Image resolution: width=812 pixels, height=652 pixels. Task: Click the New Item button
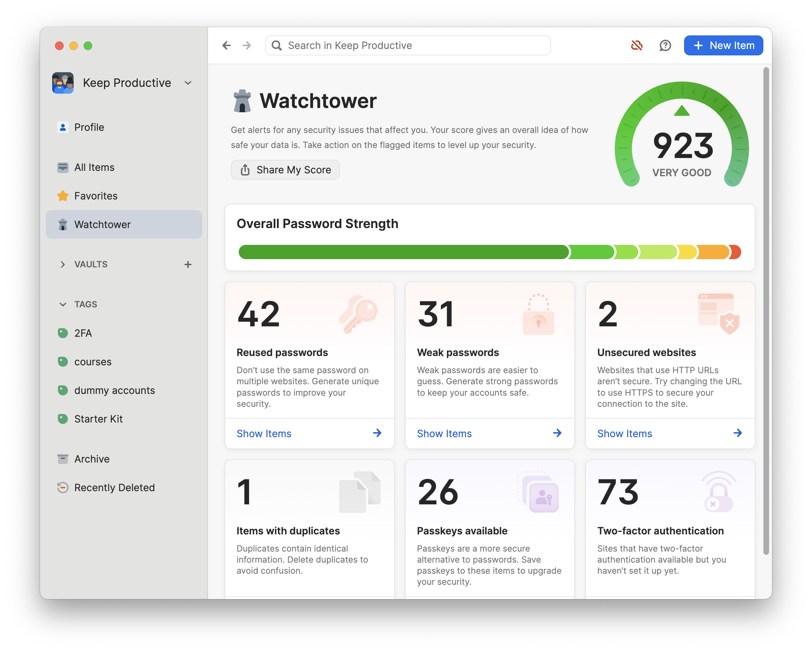pos(723,45)
